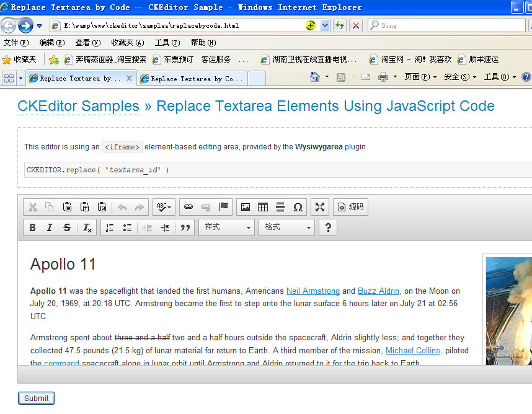Click Paste from Word icon
The height and width of the screenshot is (414, 532).
102,207
